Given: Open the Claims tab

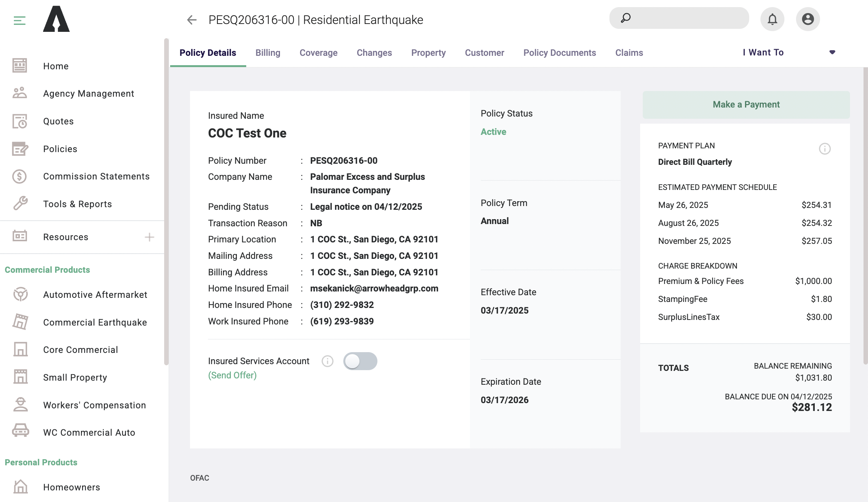Looking at the screenshot, I should [629, 52].
